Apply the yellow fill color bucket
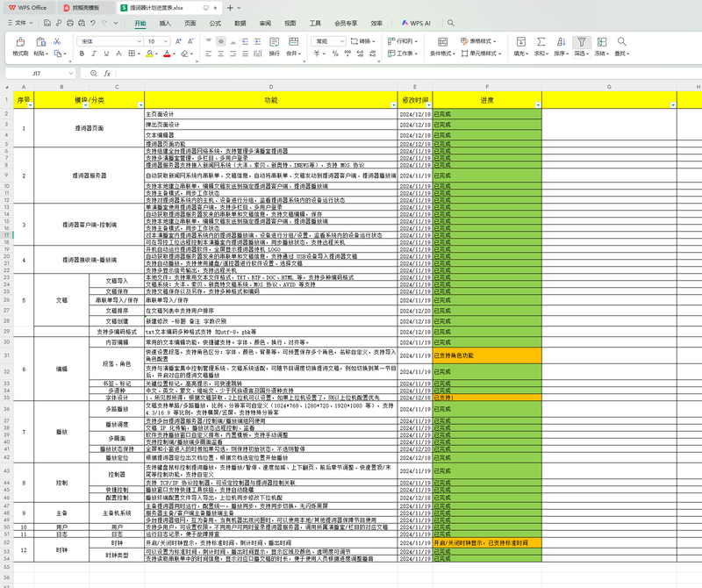The width and height of the screenshot is (702, 588). [149, 54]
